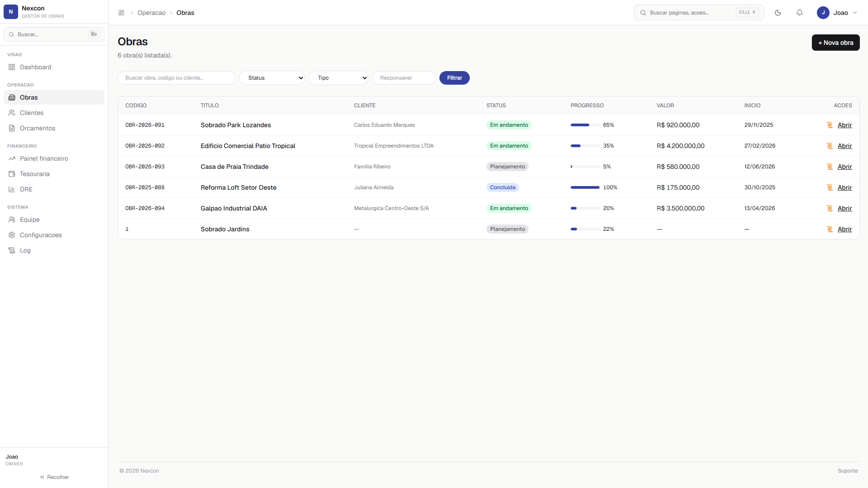Focus the Buscar paginas, acoes search box
This screenshot has height=488, width=868.
click(x=699, y=13)
